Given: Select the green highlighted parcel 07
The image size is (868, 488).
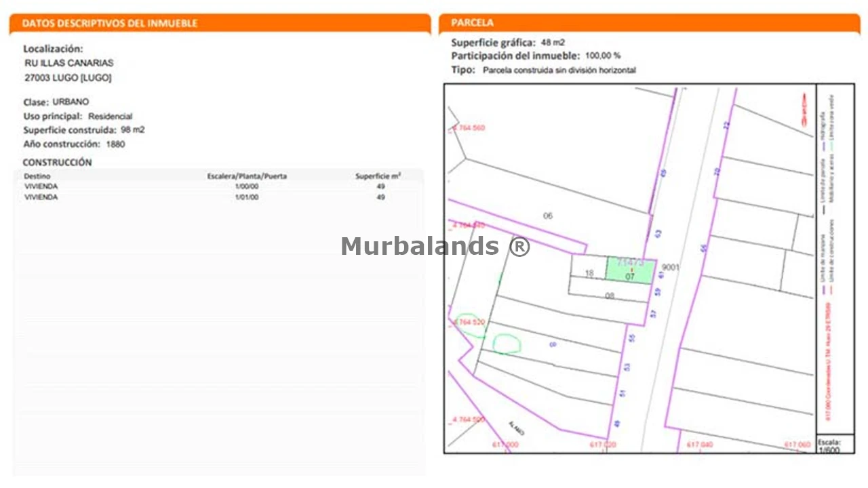Looking at the screenshot, I should coord(631,270).
